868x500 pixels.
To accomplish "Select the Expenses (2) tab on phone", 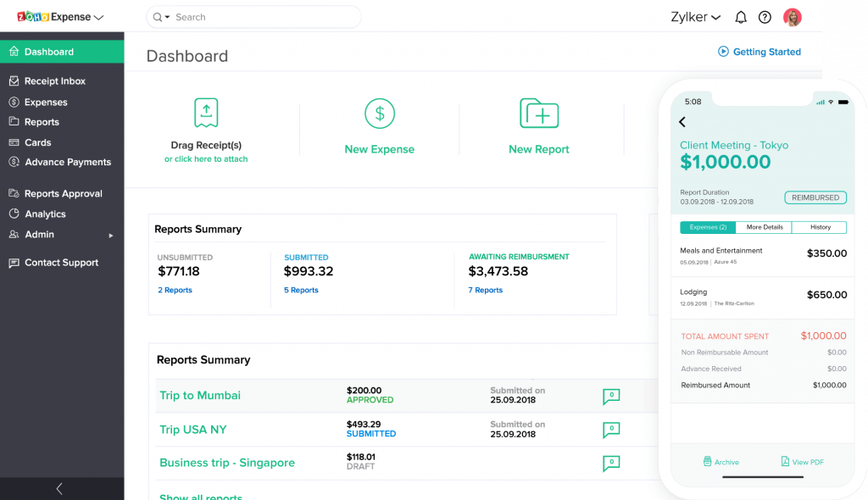I will point(708,227).
